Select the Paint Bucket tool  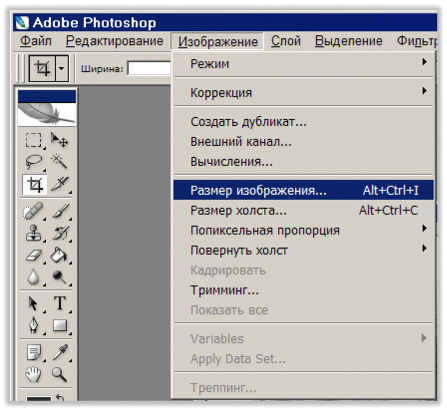(x=60, y=256)
